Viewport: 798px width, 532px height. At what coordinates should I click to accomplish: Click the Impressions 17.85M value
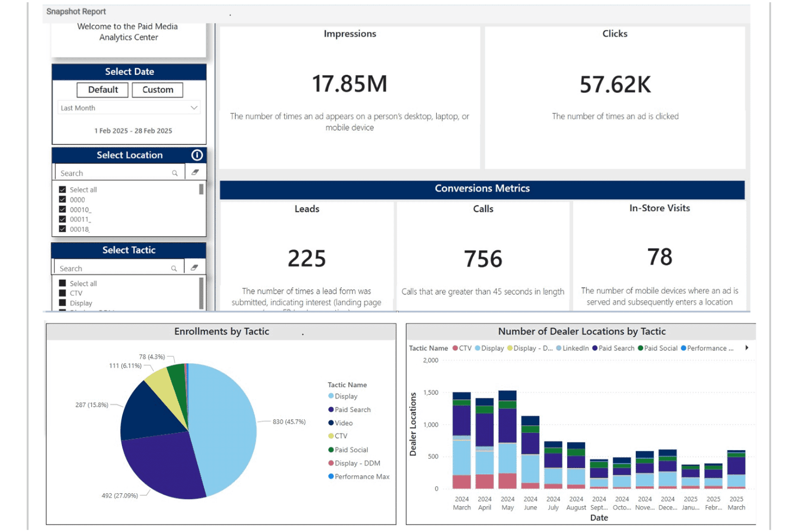point(349,84)
